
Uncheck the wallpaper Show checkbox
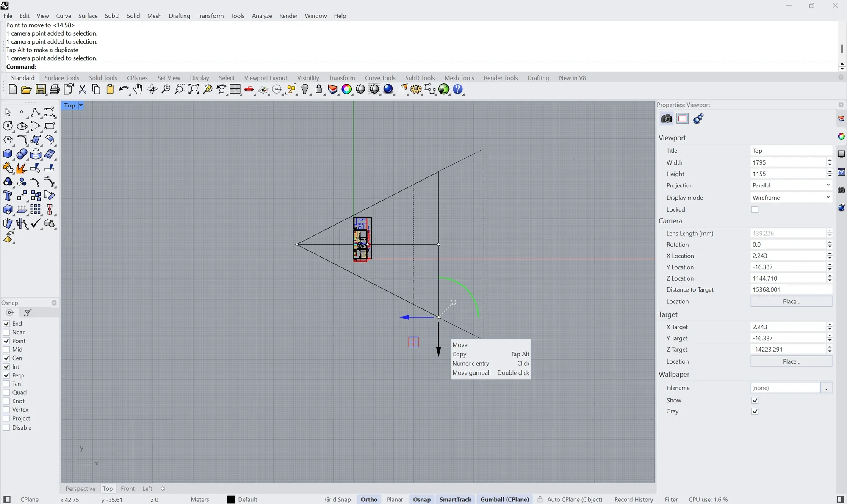(x=755, y=400)
